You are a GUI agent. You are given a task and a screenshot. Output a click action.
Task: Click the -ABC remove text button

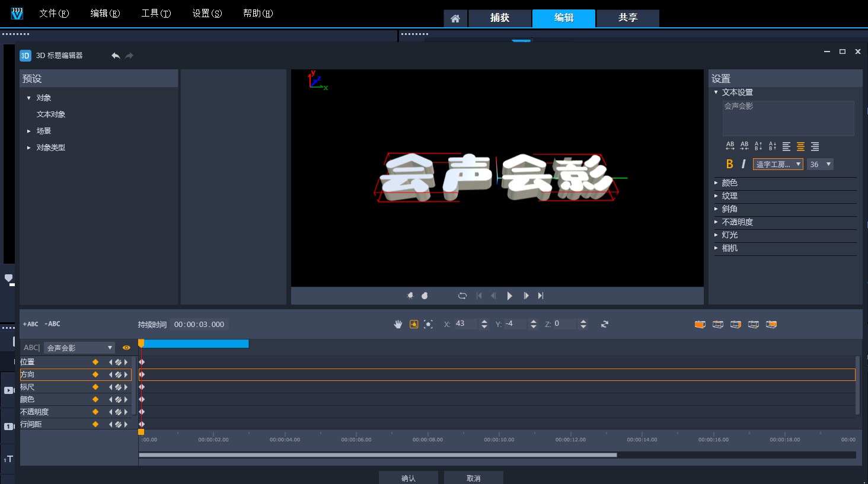tap(52, 324)
